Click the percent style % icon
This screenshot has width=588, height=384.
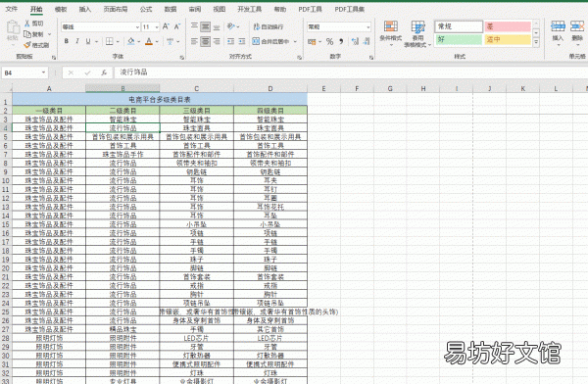(x=329, y=41)
